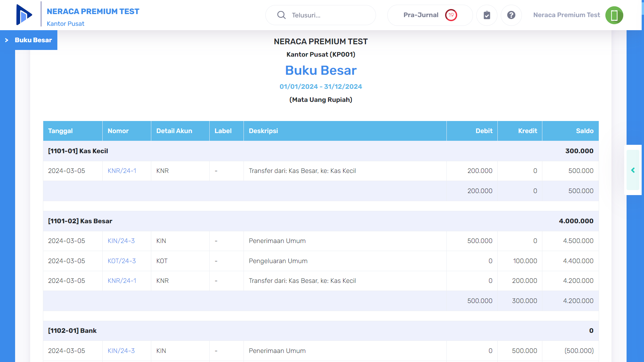Open the KOT/24-3 transaction link
This screenshot has height=362, width=644.
[121, 261]
